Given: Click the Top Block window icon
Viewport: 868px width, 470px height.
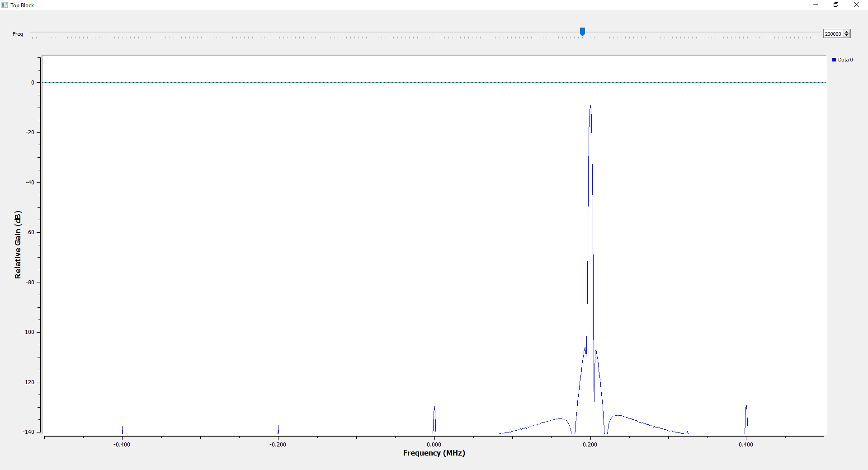Looking at the screenshot, I should [5, 5].
